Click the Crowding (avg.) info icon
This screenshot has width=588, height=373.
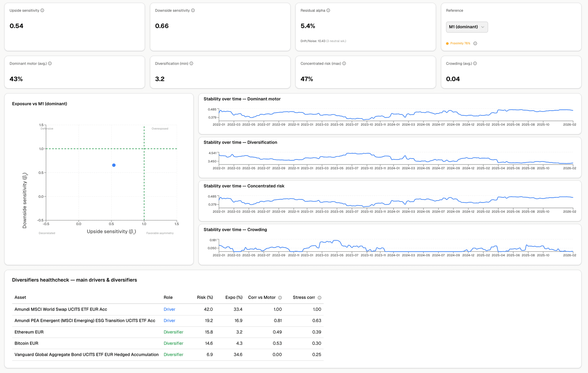click(x=475, y=63)
